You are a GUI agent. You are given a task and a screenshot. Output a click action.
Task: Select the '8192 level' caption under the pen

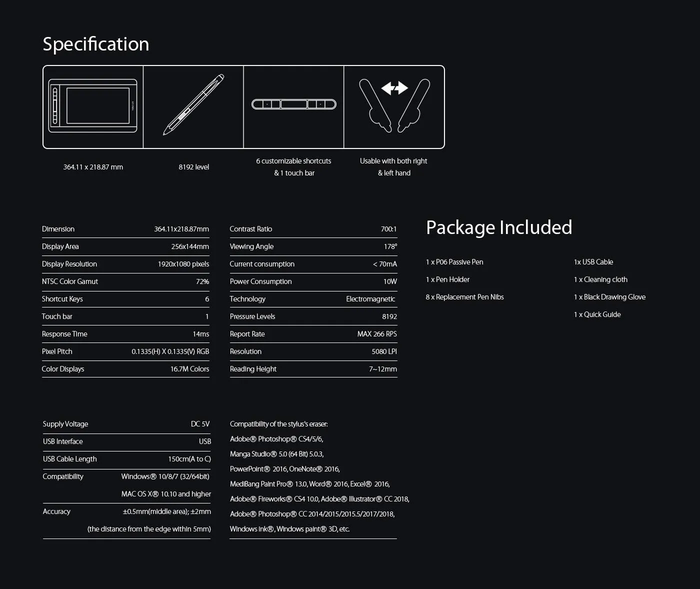click(194, 167)
